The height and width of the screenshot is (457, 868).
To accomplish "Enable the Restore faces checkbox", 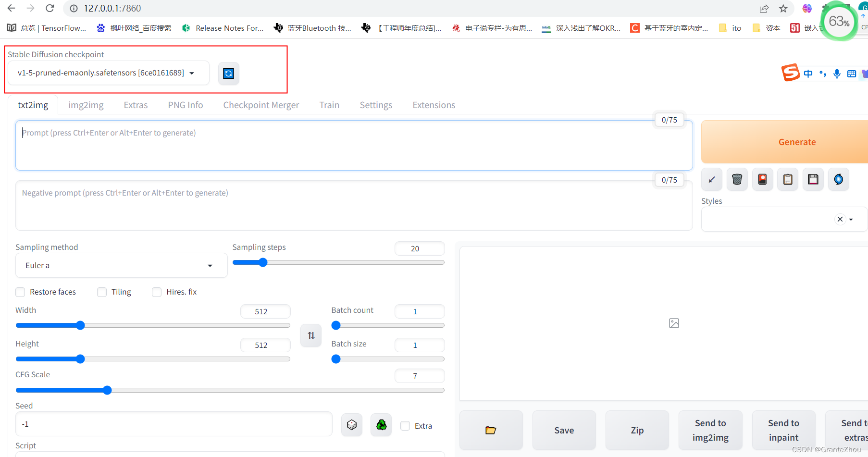I will (x=20, y=292).
